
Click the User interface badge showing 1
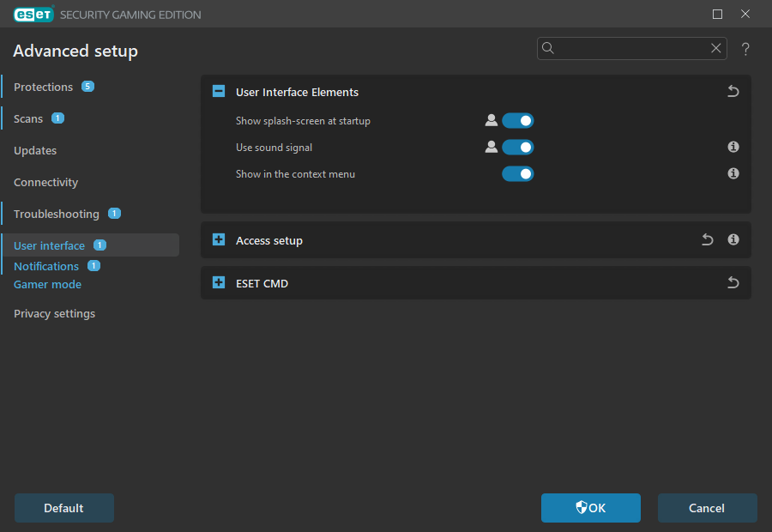100,245
